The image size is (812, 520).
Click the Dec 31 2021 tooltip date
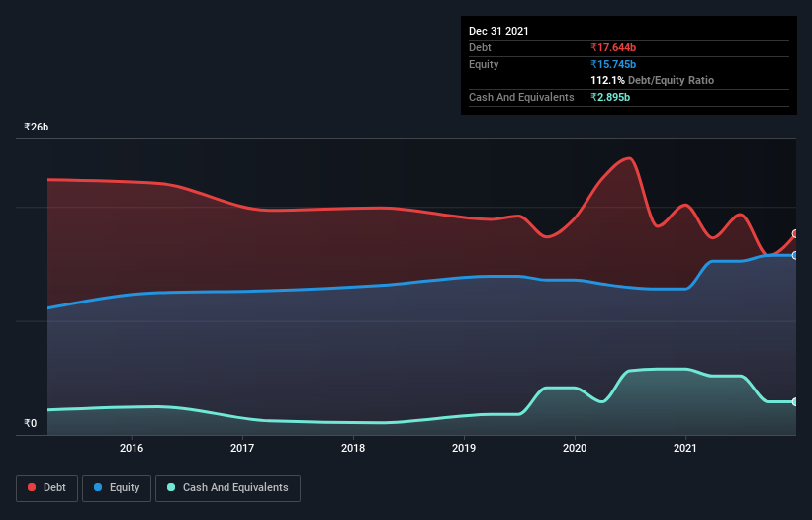[x=498, y=31]
